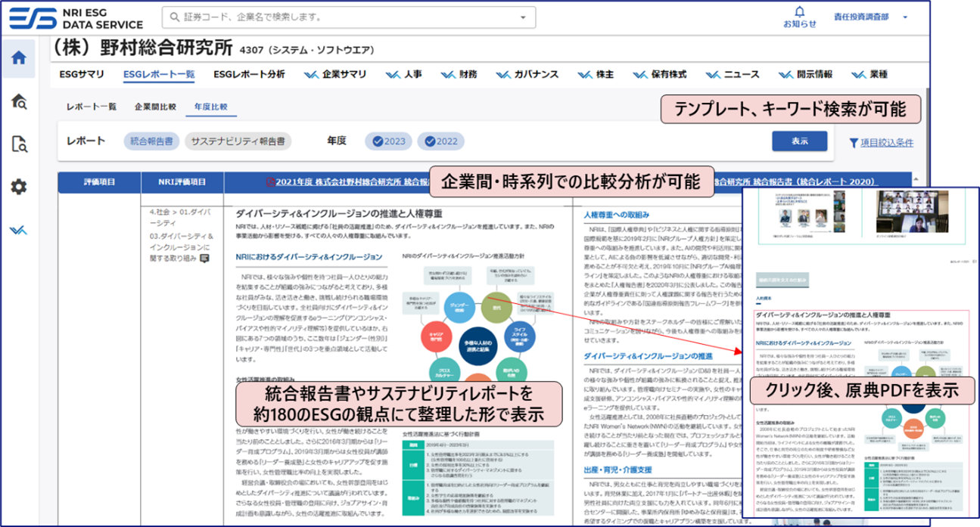Click the 評価項目 column header

point(100,181)
